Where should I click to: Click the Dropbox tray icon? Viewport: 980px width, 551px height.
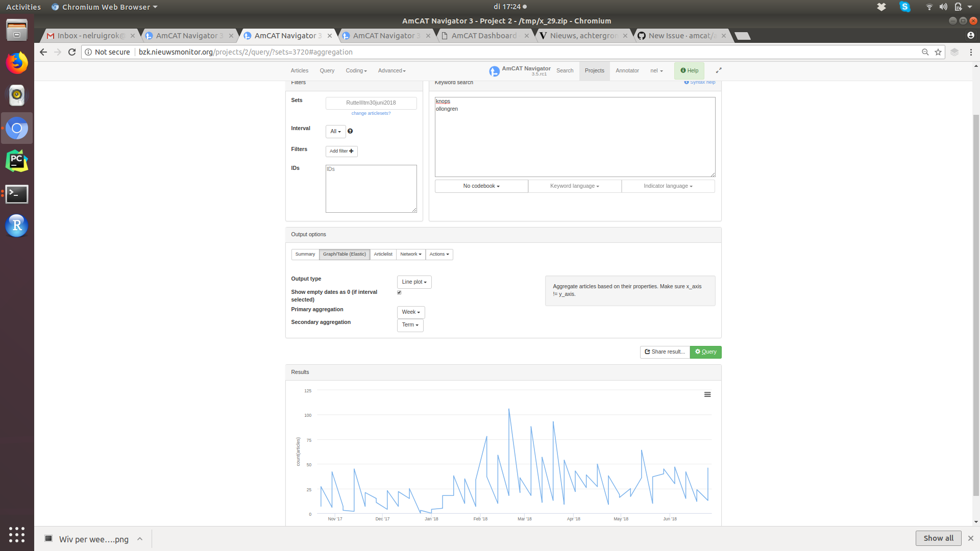881,7
